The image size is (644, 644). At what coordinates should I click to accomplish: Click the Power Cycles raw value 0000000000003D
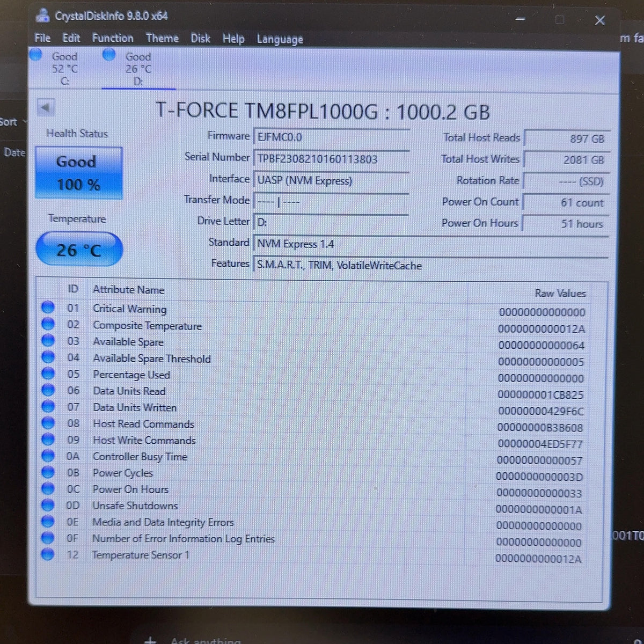(x=539, y=477)
